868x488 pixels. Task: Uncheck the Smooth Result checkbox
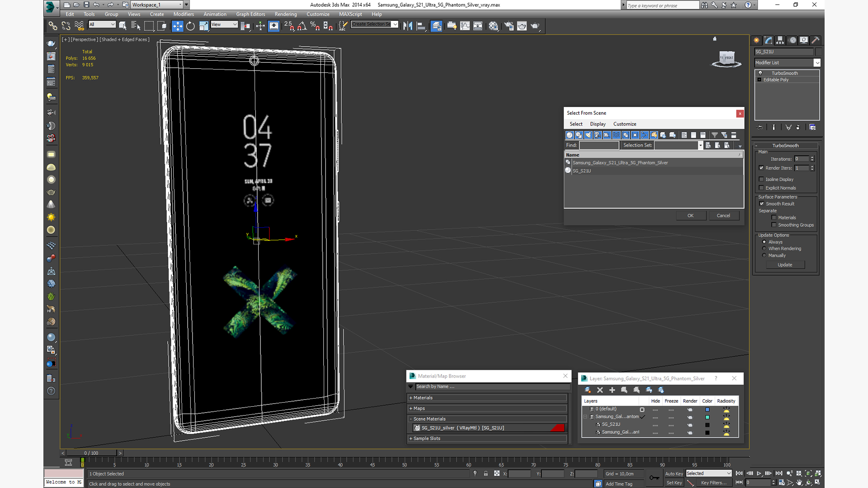click(761, 204)
